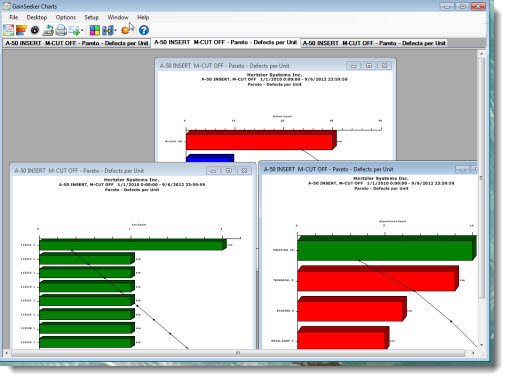
Task: Click the horizontal scrollbar thumb
Action: 238,352
